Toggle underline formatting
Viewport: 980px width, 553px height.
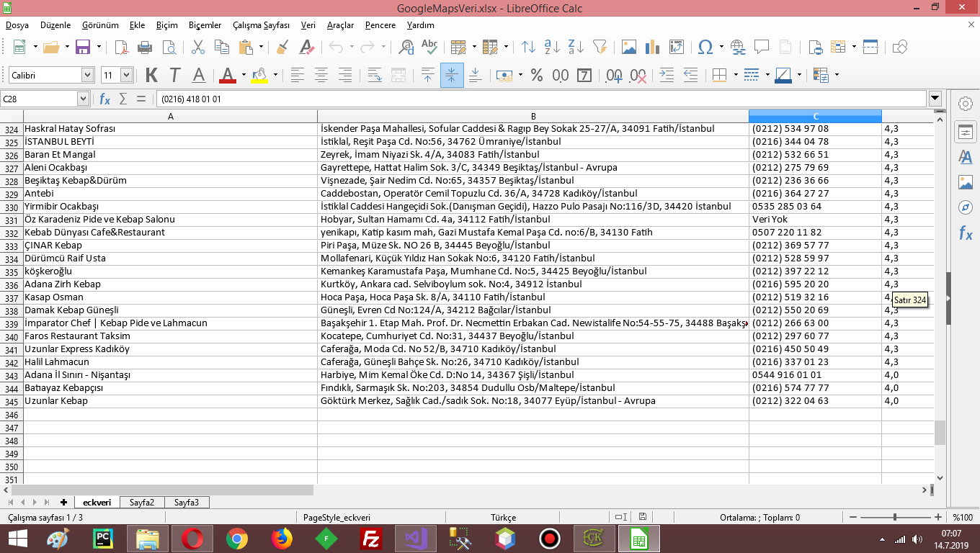pos(198,75)
